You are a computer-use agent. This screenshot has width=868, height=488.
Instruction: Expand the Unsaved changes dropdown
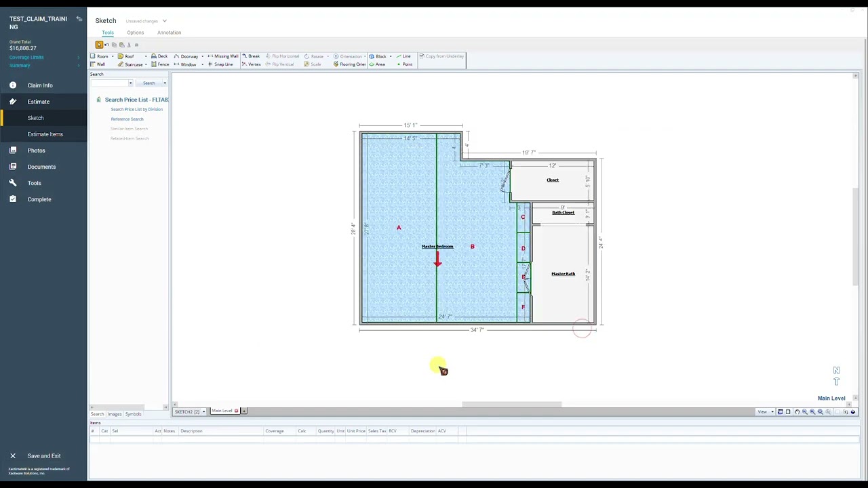(x=164, y=21)
